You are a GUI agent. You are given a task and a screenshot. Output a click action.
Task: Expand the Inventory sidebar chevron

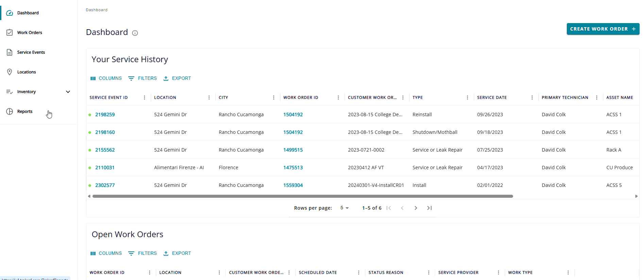pos(68,92)
